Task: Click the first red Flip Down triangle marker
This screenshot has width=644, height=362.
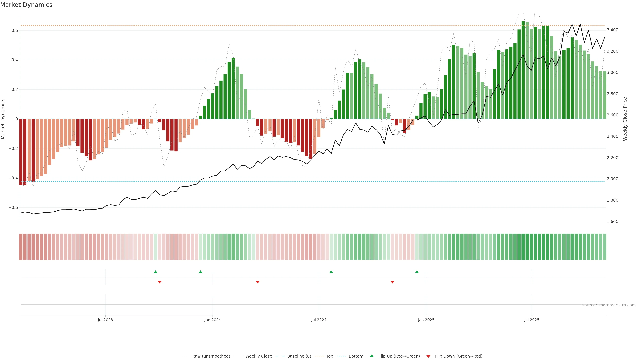Action: [160, 282]
